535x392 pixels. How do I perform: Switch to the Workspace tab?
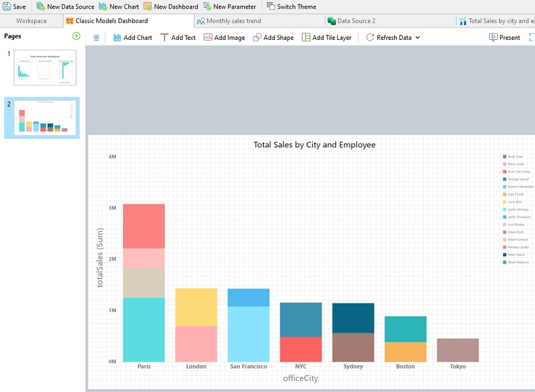[x=31, y=21]
